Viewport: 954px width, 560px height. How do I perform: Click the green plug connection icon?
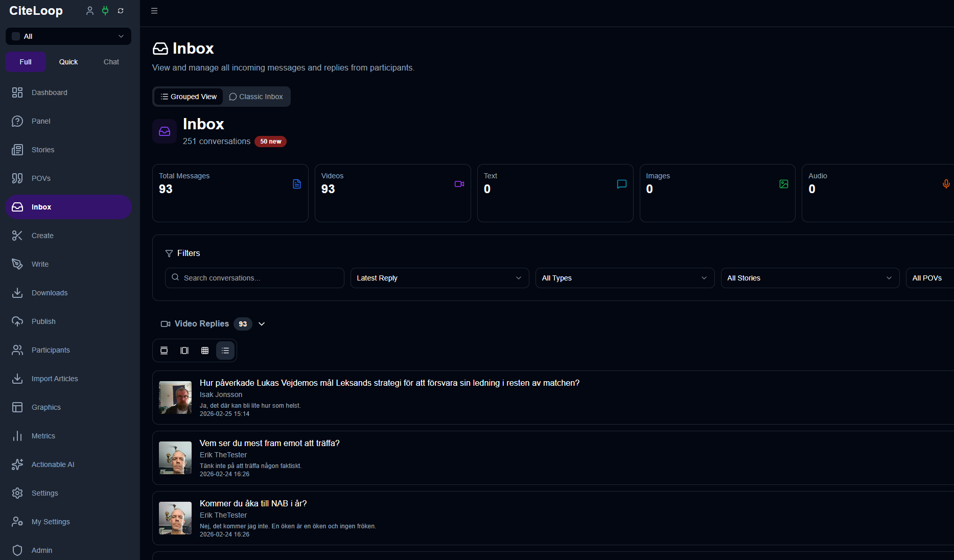[105, 11]
